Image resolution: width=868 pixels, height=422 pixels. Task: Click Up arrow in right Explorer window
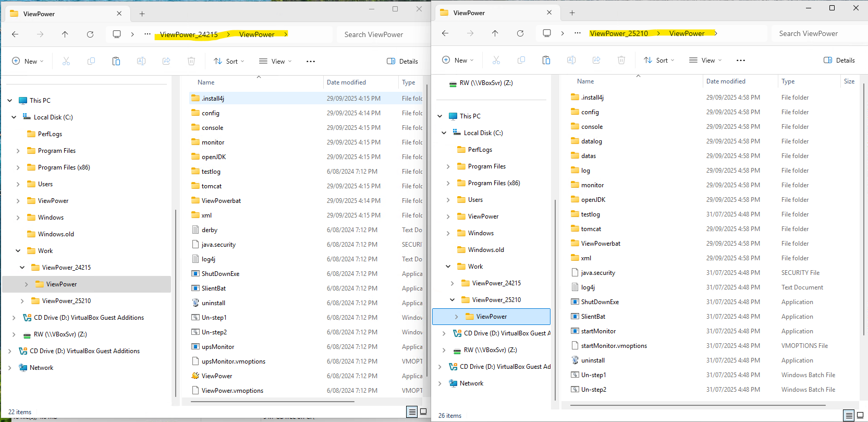[495, 33]
